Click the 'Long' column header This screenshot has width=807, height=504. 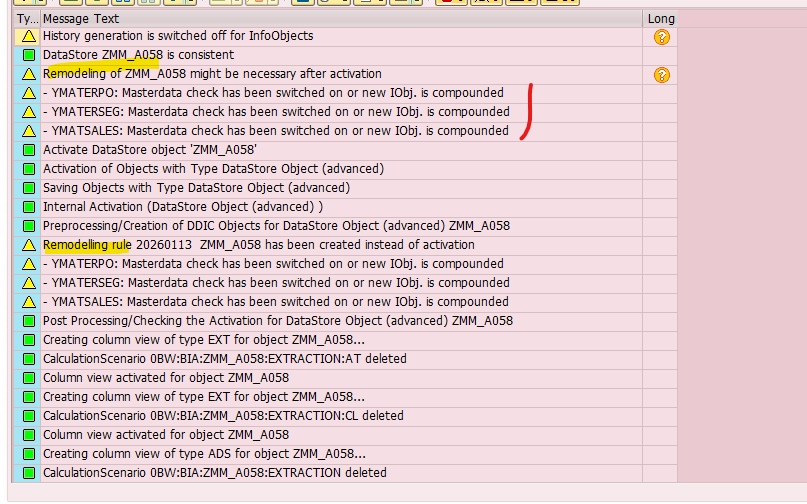661,18
